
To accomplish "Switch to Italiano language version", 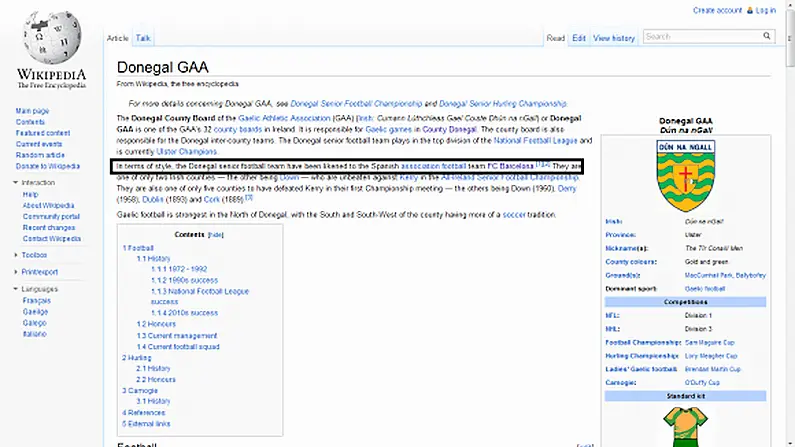I will click(x=34, y=334).
